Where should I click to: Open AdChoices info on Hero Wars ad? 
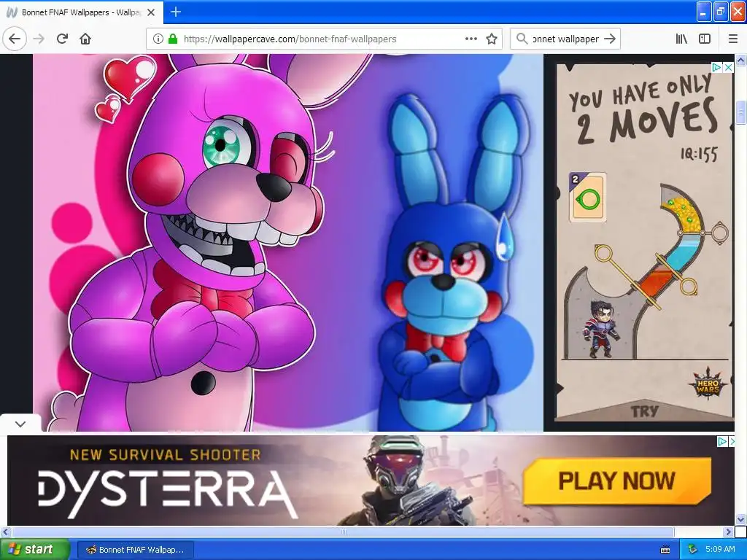(x=717, y=68)
